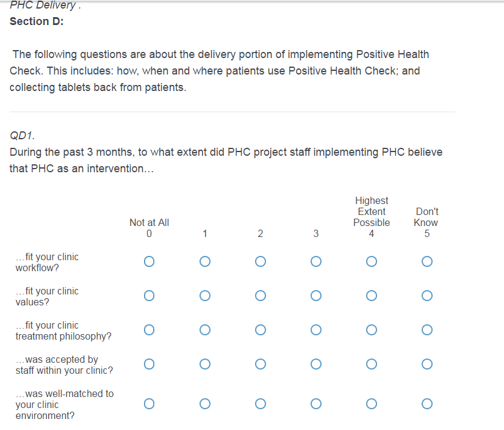
Task: Choose rating 1 for fit clinic workflow
Action: (x=205, y=262)
